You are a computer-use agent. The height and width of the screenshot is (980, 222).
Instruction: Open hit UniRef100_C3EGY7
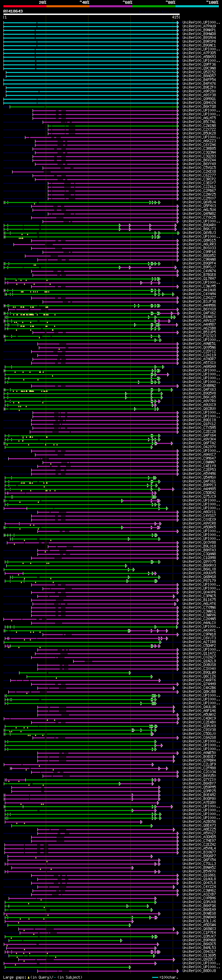click(x=199, y=183)
